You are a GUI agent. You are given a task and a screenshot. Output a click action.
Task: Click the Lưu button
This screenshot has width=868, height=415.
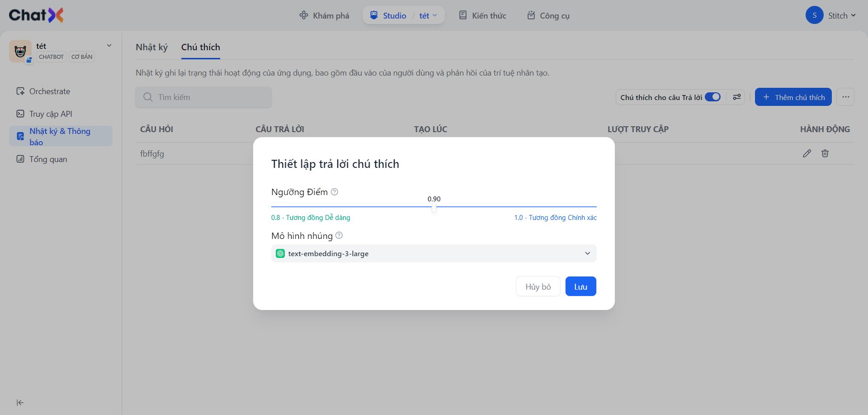point(580,286)
